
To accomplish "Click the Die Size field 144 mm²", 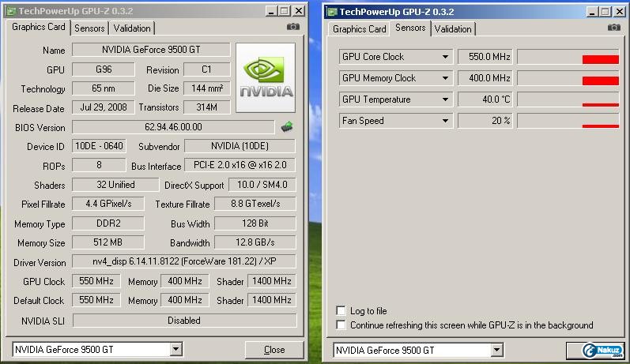I will point(206,88).
